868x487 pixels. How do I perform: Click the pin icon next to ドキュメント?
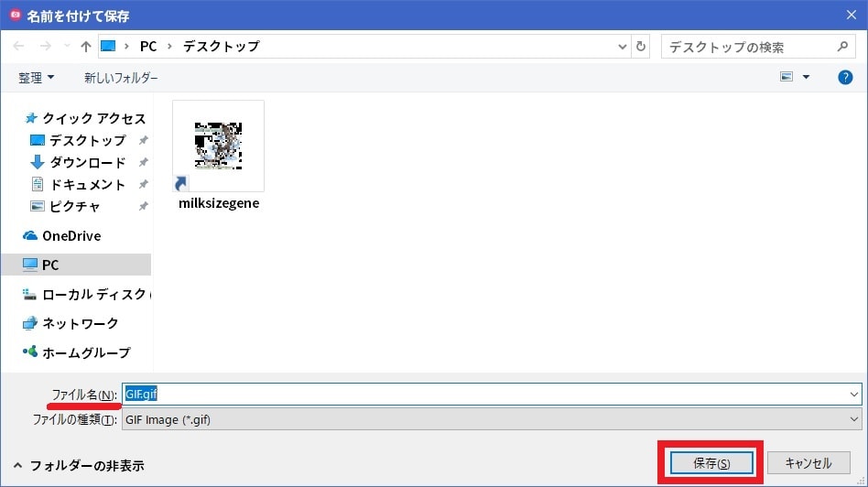point(144,184)
